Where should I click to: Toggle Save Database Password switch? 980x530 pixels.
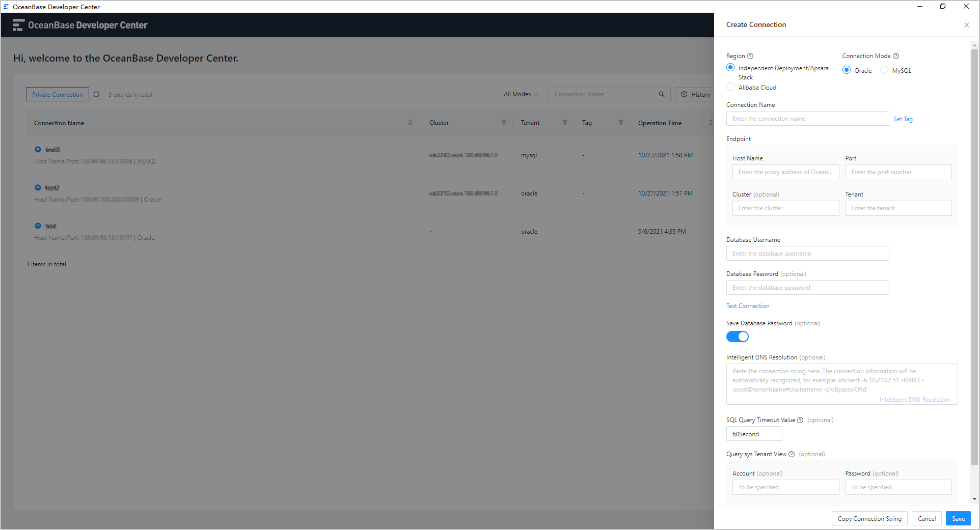pyautogui.click(x=738, y=337)
